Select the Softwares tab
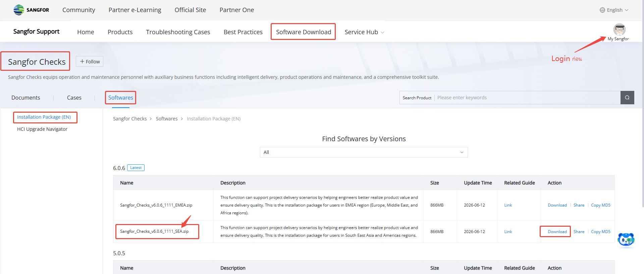Image resolution: width=644 pixels, height=274 pixels. [121, 98]
